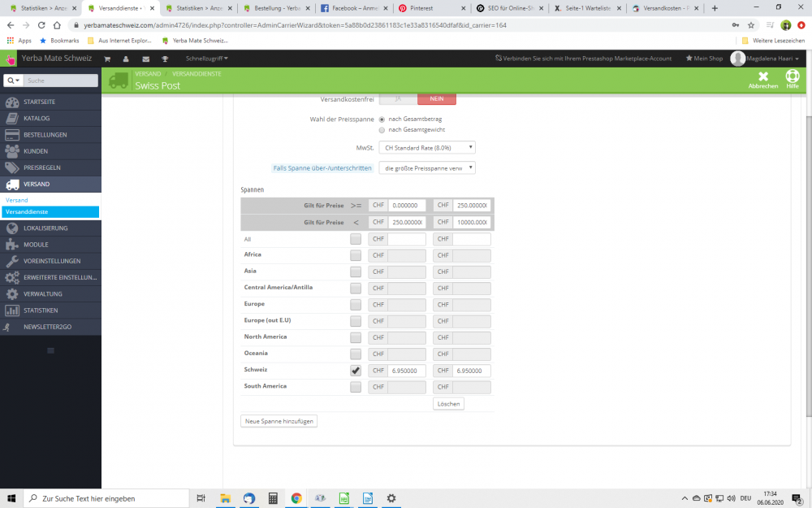812x508 pixels.
Task: Click the Erweiterte Einstellungen gears icon
Action: point(12,277)
